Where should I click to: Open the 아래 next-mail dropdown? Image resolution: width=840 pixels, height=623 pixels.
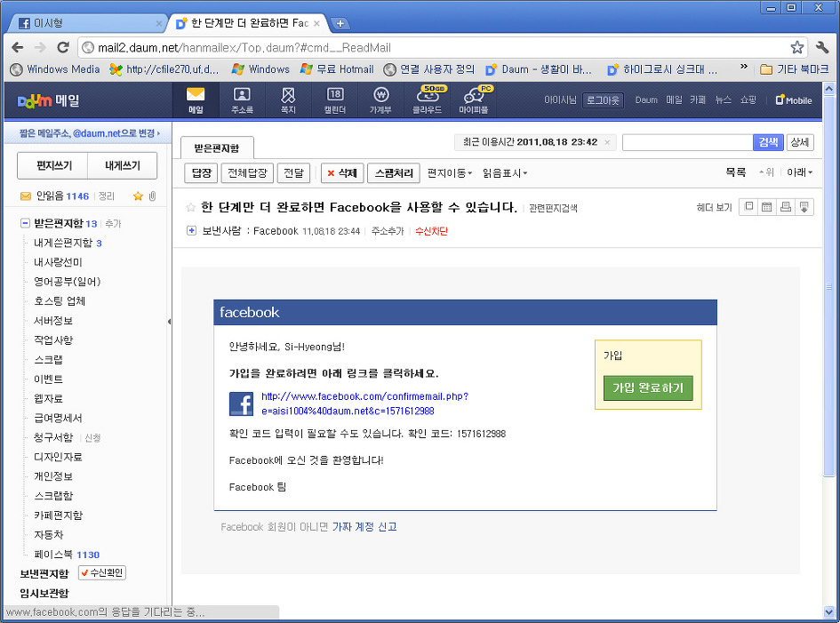(799, 172)
